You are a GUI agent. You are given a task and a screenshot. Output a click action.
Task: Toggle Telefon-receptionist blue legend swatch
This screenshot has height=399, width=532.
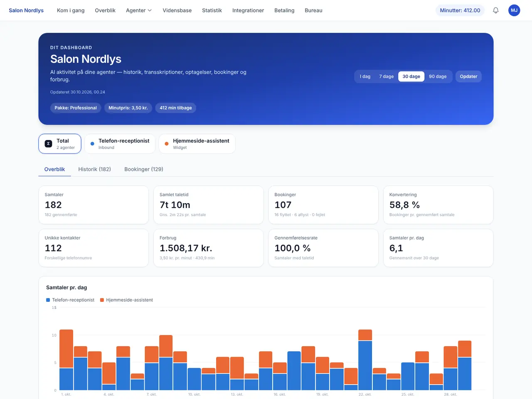pyautogui.click(x=48, y=300)
